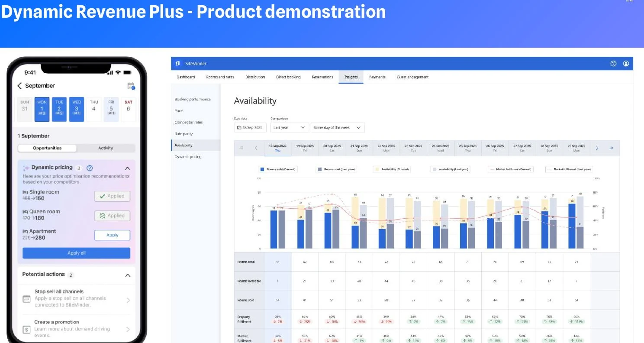Screen dimensions: 644x343
Task: Select Thursday 4 on the phone calendar
Action: 94,109
